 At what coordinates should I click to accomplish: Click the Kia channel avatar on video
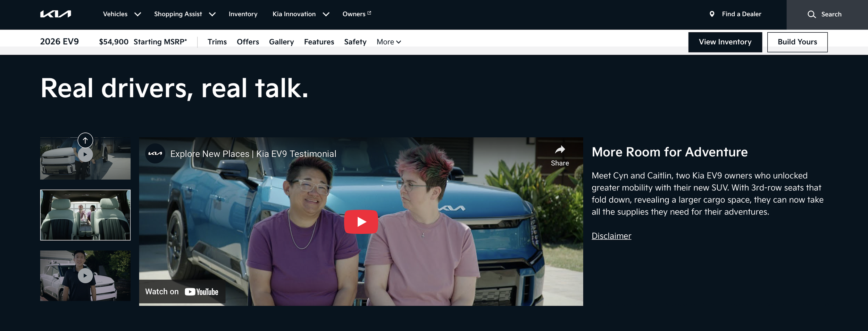tap(155, 153)
